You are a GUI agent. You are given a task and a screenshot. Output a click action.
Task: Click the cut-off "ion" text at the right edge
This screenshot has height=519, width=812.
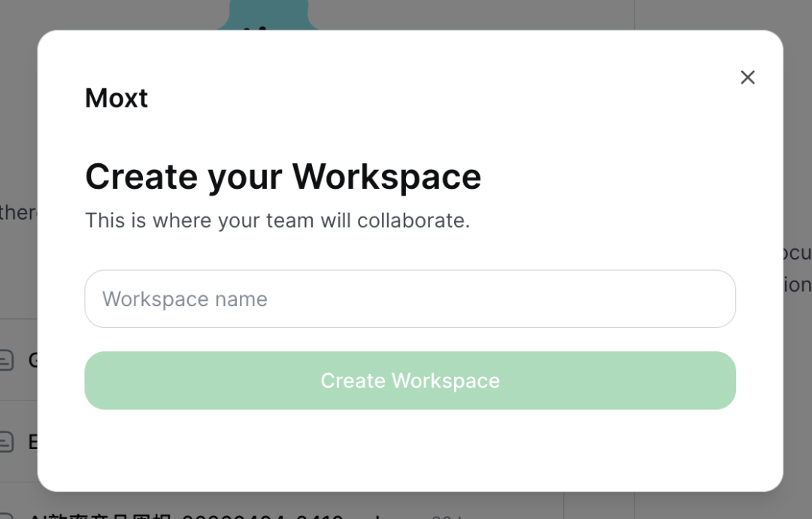(x=797, y=285)
